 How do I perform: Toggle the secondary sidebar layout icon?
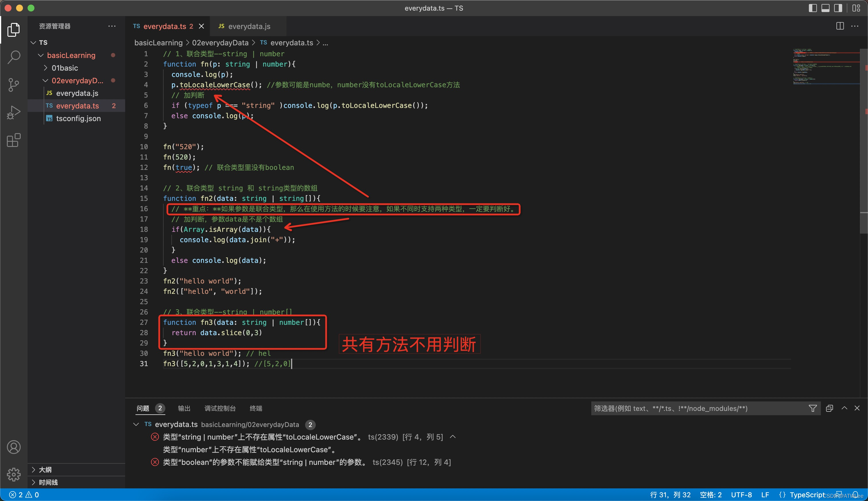click(x=838, y=8)
